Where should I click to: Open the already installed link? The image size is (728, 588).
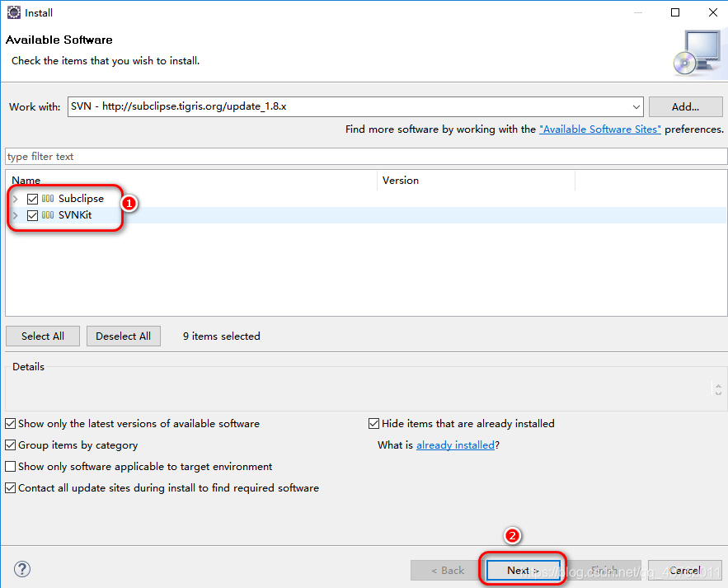(x=455, y=445)
